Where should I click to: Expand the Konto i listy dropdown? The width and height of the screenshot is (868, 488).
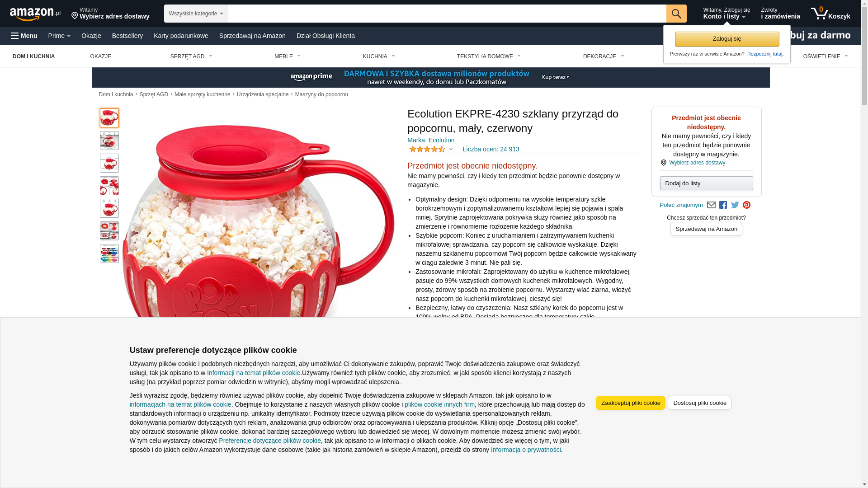[x=726, y=14]
